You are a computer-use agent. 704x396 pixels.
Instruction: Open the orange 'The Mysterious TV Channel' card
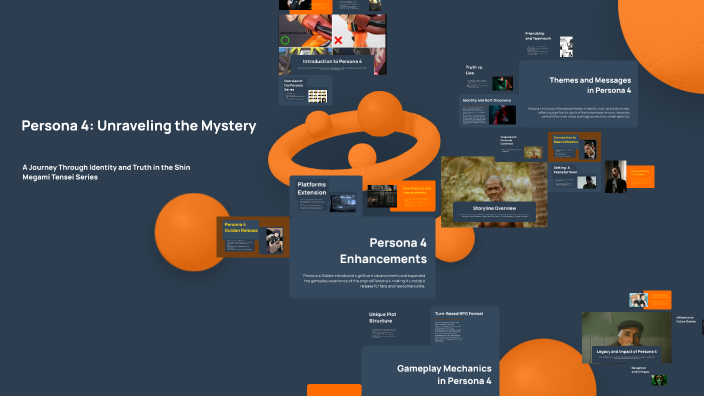(640, 176)
